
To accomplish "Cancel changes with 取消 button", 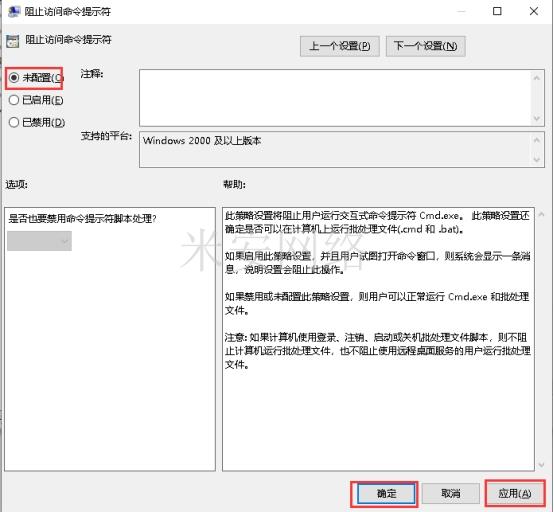I will (x=451, y=493).
